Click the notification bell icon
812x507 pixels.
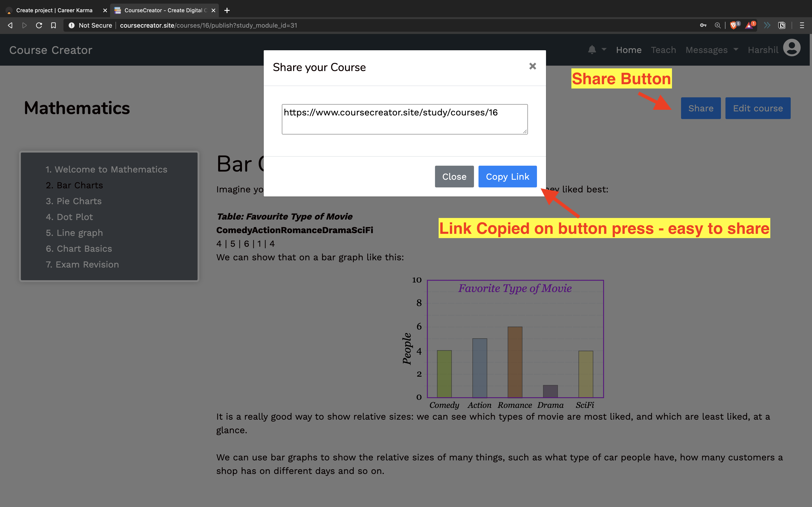(x=592, y=50)
